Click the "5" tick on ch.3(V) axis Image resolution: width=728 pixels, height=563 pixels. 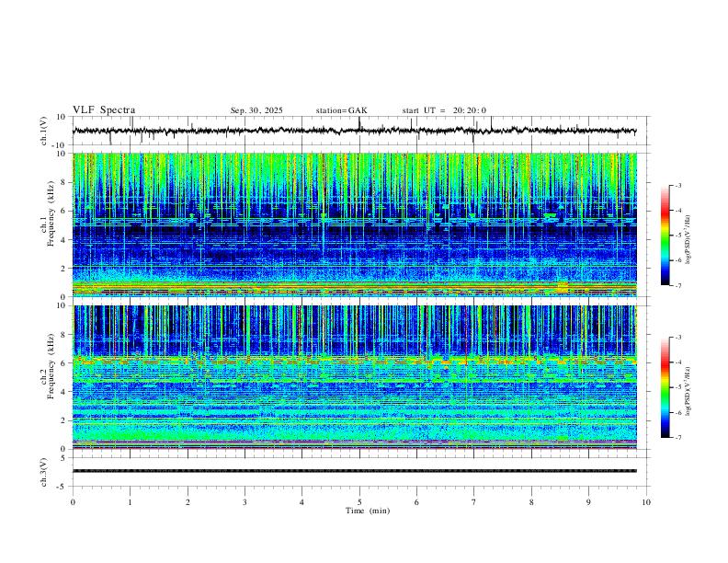click(64, 458)
